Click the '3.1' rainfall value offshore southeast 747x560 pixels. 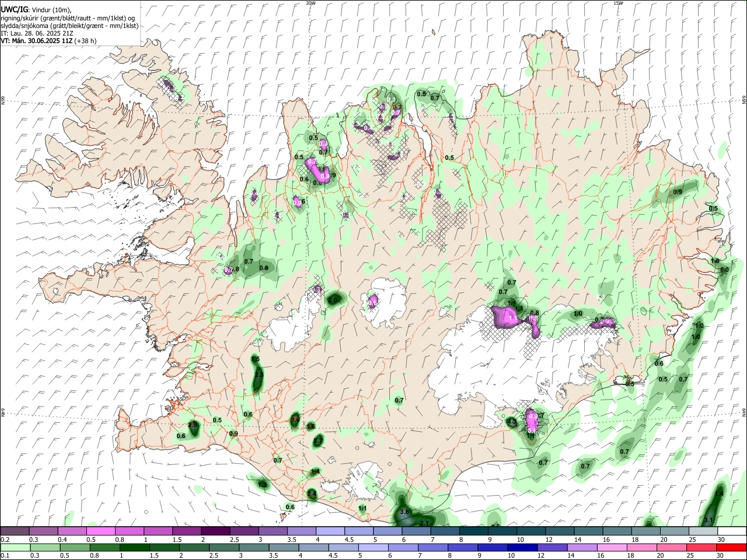708,520
